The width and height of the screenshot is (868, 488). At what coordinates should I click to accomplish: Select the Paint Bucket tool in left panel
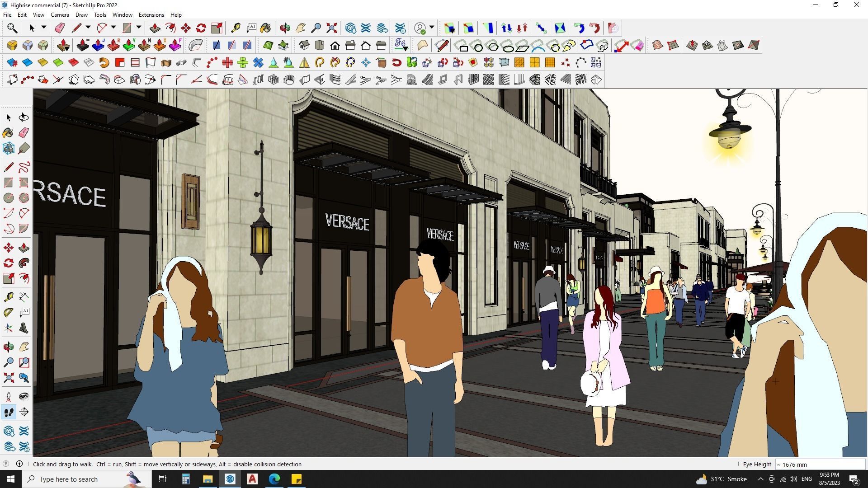[x=8, y=132]
